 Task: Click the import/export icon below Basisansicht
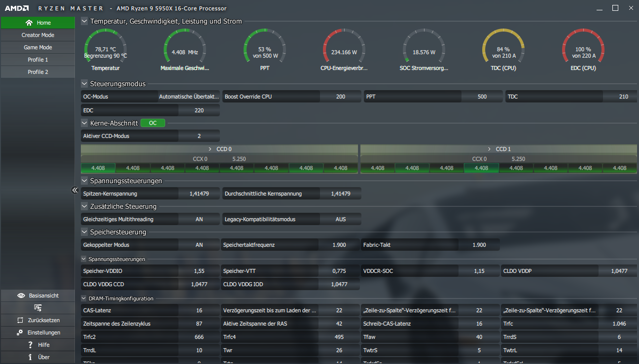pyautogui.click(x=37, y=308)
